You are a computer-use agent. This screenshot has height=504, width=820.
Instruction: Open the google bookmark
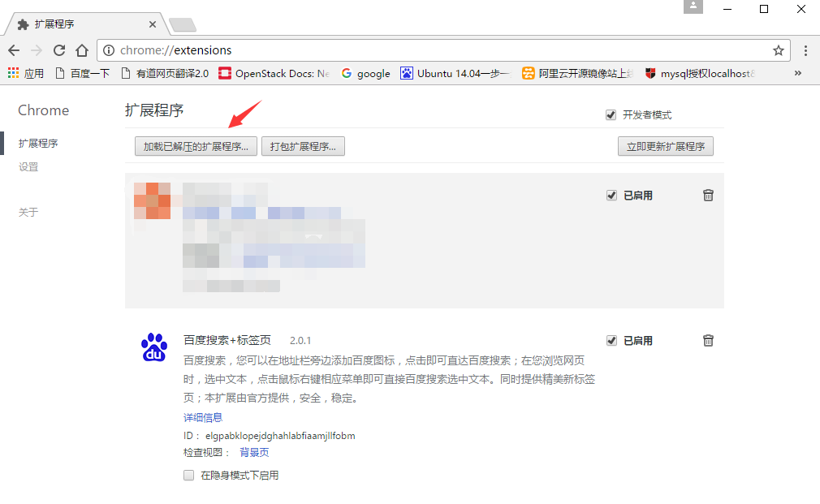[x=366, y=73]
